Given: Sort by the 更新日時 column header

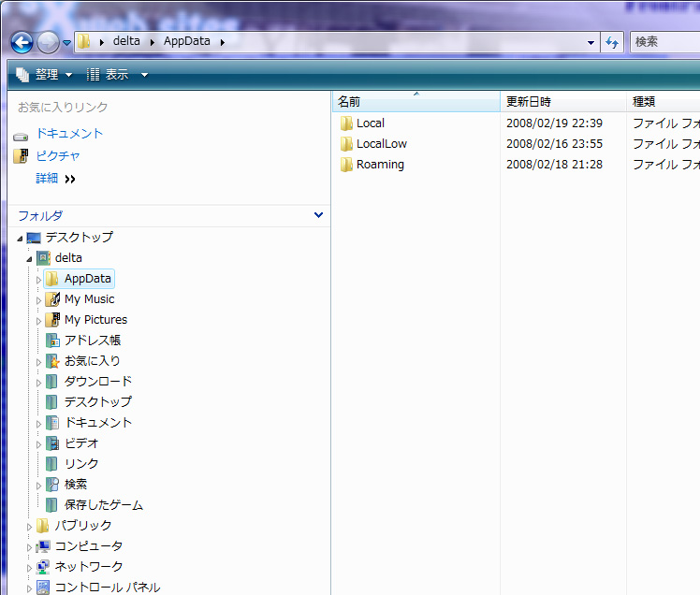Looking at the screenshot, I should tap(529, 101).
